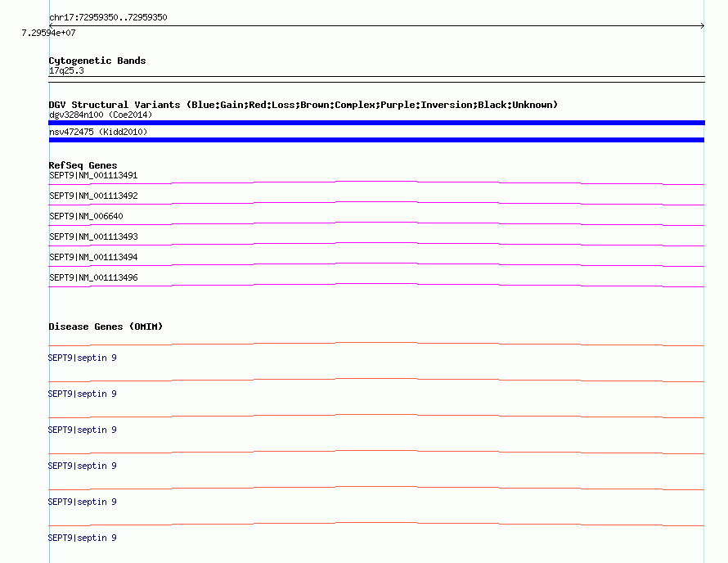
Task: Select the DGV Structural Variants track heading
Action: pos(303,105)
